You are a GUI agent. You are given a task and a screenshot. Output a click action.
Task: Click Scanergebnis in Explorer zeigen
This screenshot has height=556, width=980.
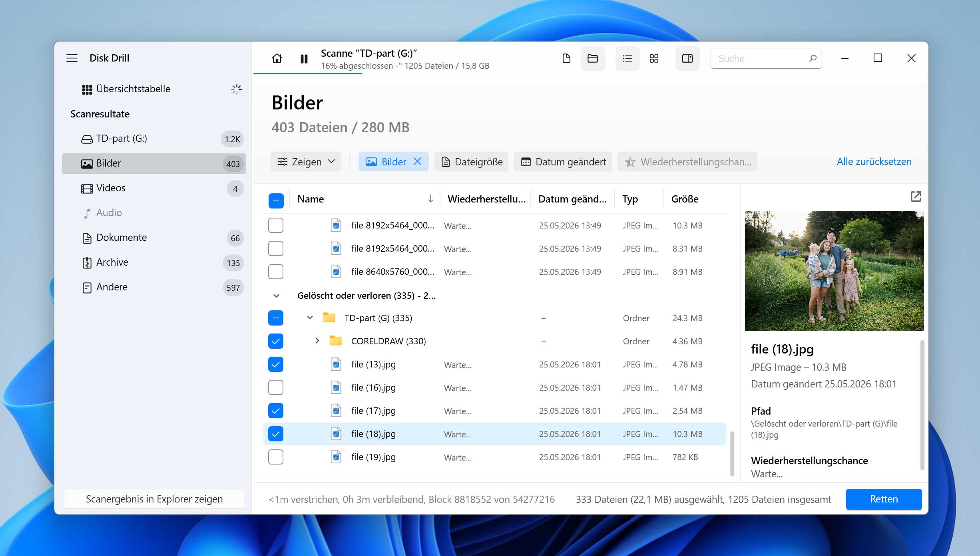(x=154, y=499)
